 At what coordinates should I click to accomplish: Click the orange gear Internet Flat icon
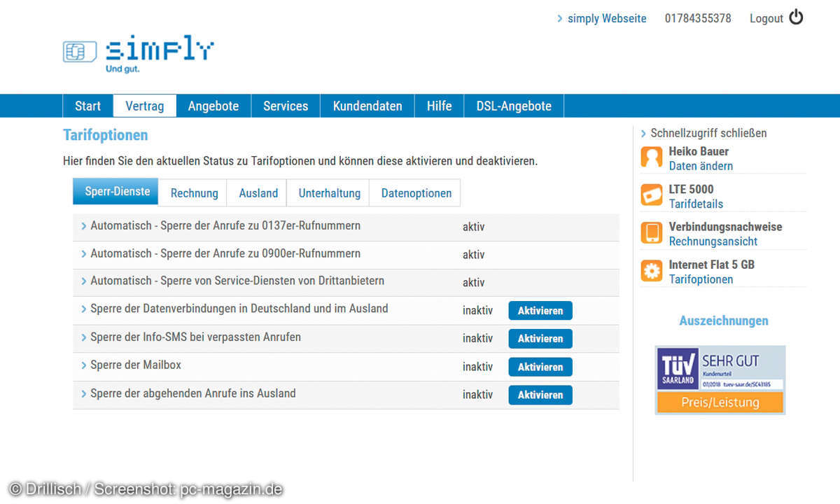(x=651, y=271)
